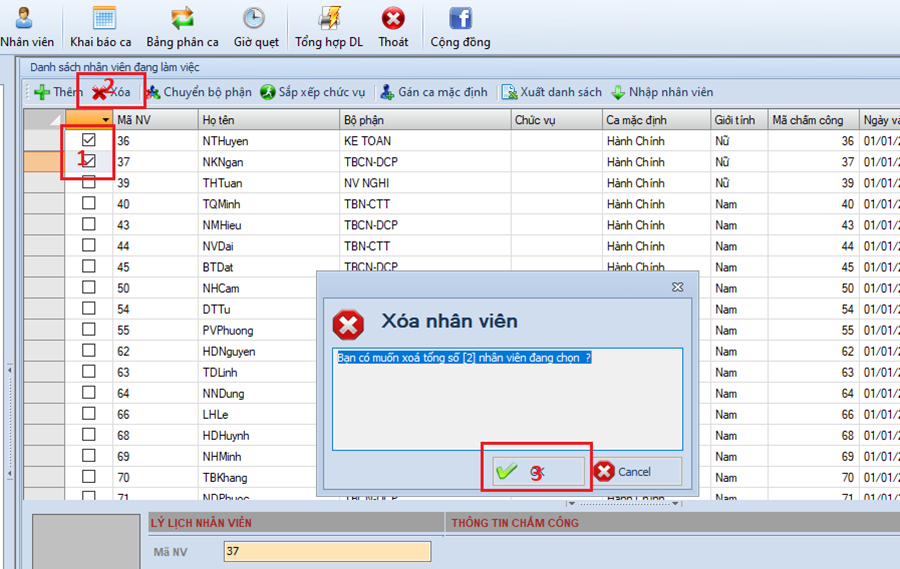Open the dropdown arrow in checkbox column header

(106, 120)
